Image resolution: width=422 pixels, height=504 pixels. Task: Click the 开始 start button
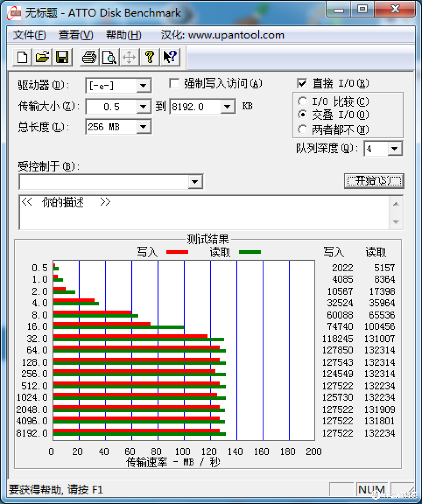(374, 181)
